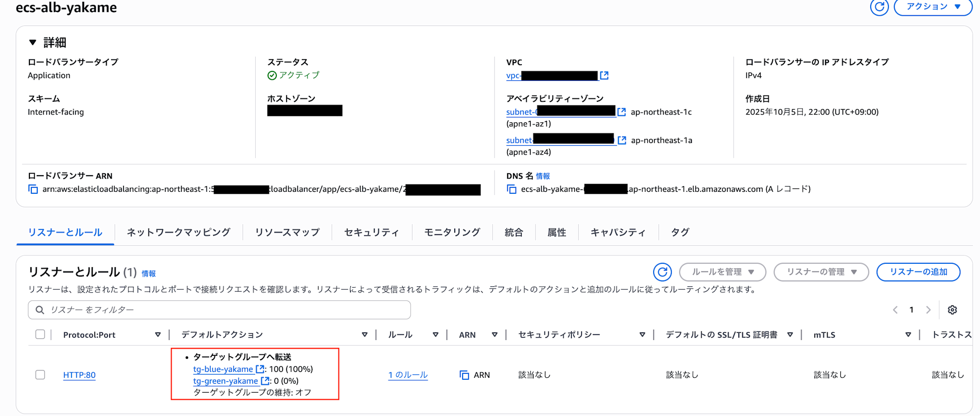Refresh the リスナーとルール listener list
The image size is (980, 416).
click(662, 272)
